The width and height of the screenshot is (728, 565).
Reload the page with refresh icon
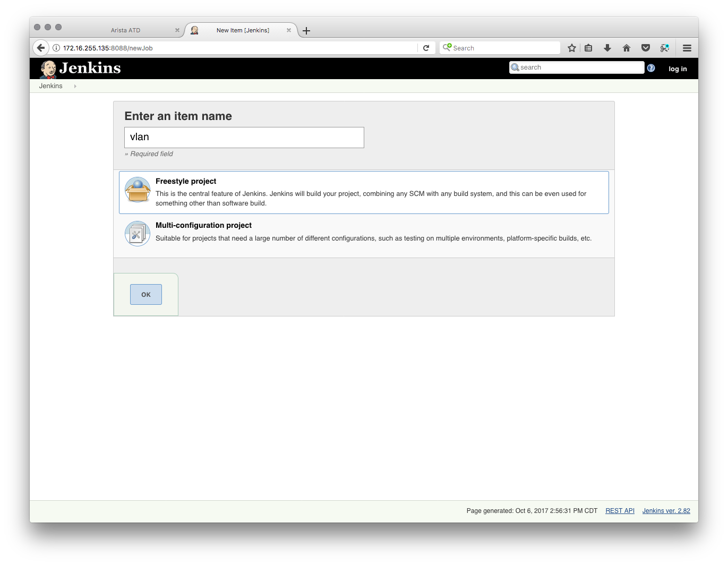tap(426, 48)
